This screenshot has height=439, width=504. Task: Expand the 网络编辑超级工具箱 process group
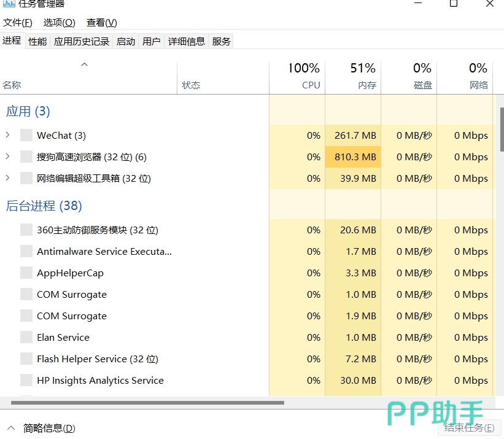pos(7,178)
